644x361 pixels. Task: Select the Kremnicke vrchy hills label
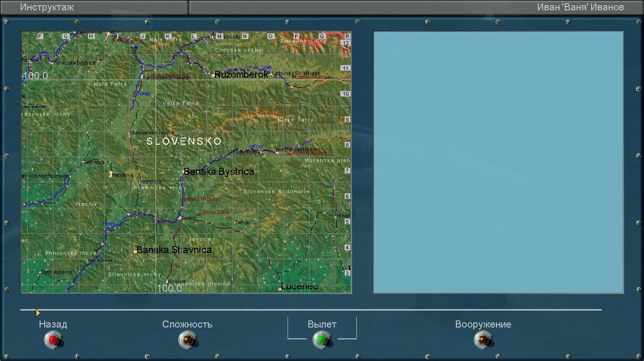tap(160, 188)
